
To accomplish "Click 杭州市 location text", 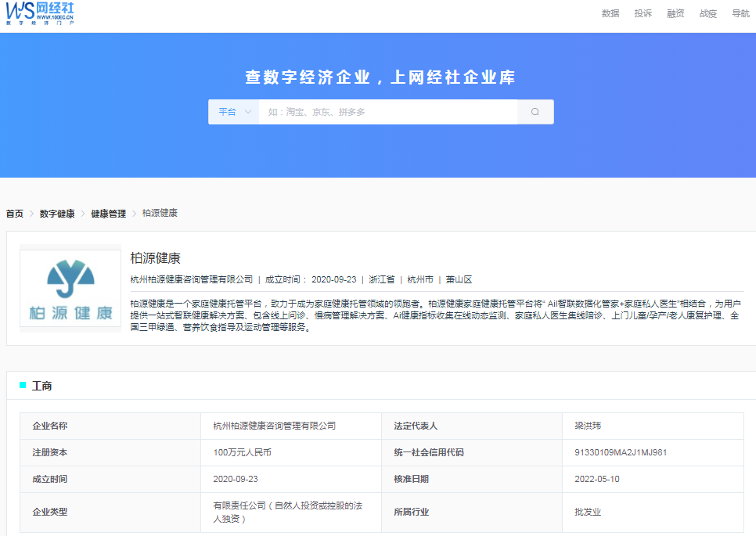I will click(420, 279).
